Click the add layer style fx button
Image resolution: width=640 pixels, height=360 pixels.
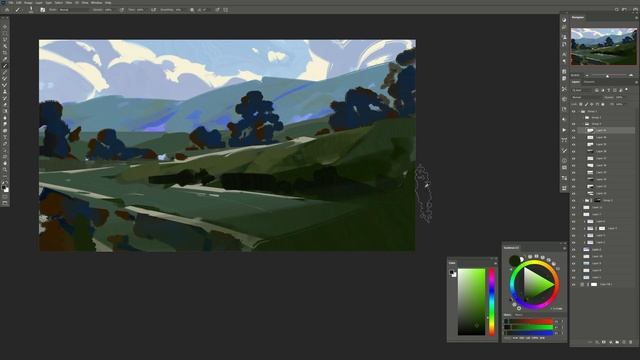597,342
